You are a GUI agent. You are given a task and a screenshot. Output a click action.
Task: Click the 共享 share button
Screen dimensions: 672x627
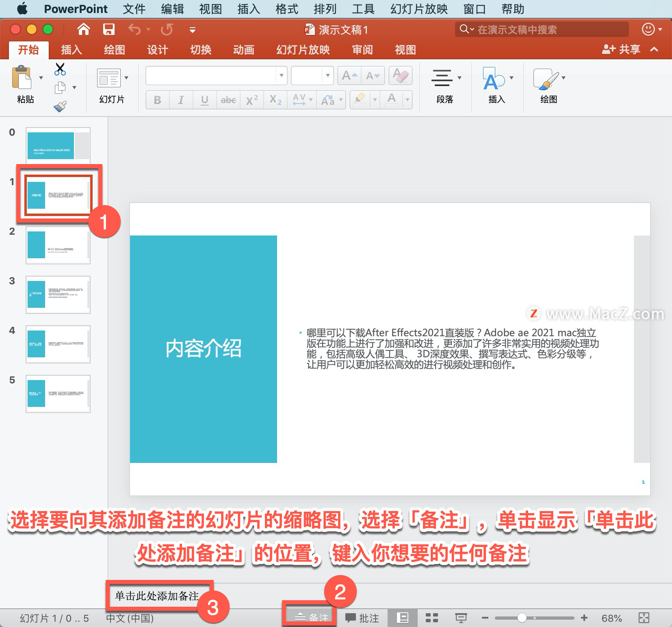(621, 50)
